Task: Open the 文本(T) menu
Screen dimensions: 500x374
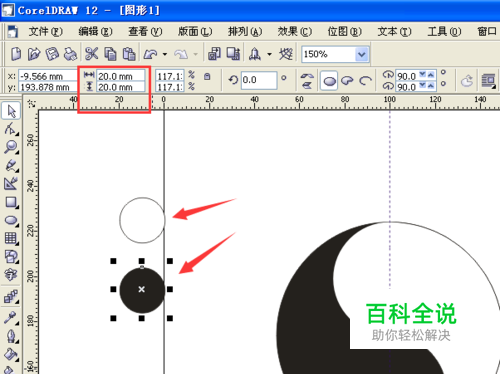Action: [394, 32]
